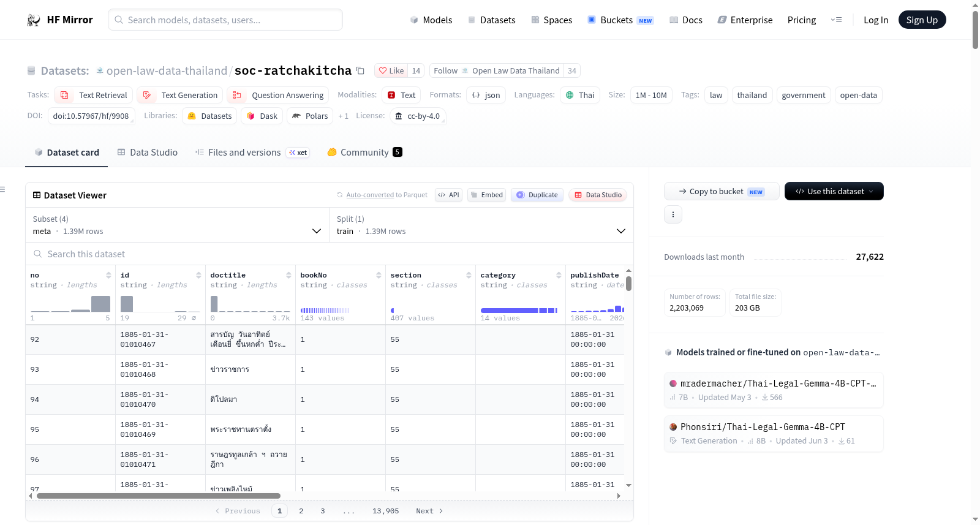Image resolution: width=980 pixels, height=525 pixels.
Task: Go to Pricing page
Action: [x=802, y=20]
